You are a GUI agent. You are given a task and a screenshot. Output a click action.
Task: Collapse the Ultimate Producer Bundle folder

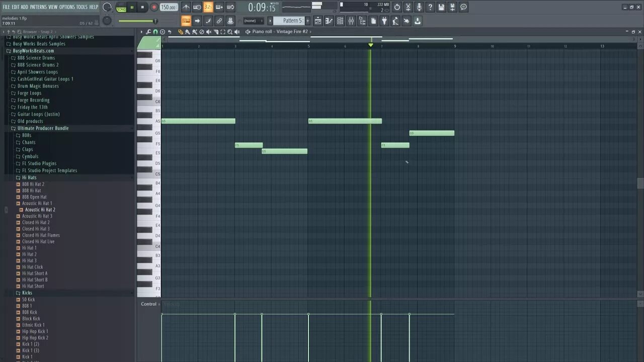(43, 128)
